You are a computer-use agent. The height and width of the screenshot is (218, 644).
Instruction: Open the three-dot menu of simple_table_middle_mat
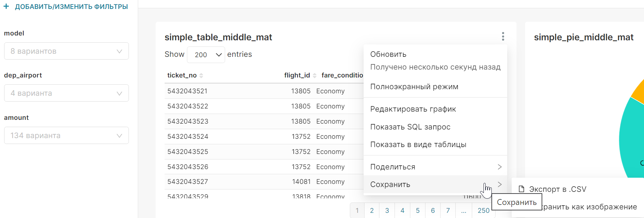click(x=503, y=37)
